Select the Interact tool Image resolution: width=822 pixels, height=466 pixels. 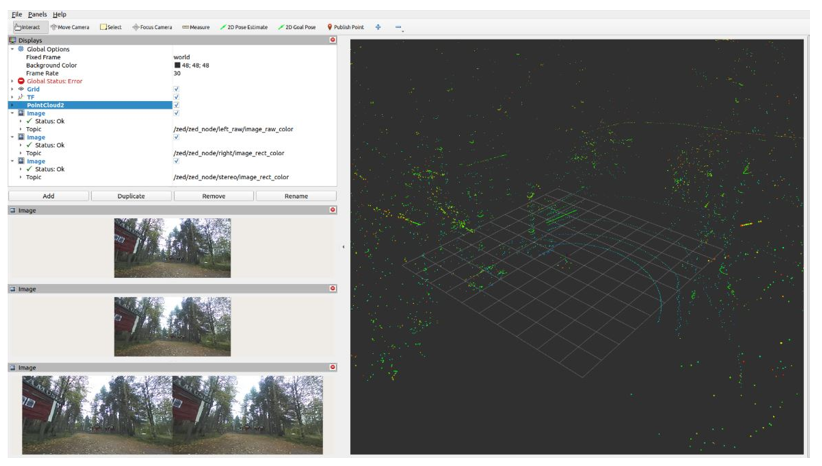click(x=27, y=27)
